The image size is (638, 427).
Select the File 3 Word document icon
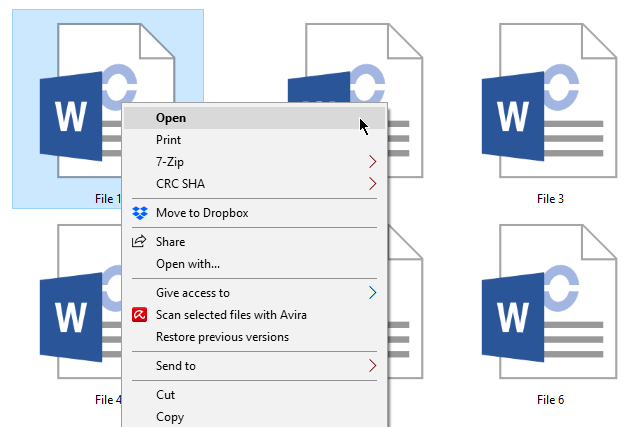point(549,100)
